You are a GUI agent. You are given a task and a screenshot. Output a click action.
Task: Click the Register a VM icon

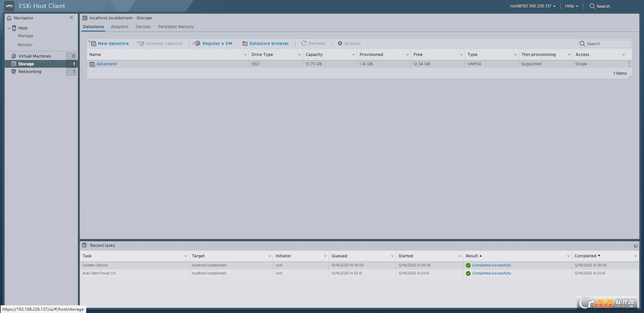click(197, 43)
